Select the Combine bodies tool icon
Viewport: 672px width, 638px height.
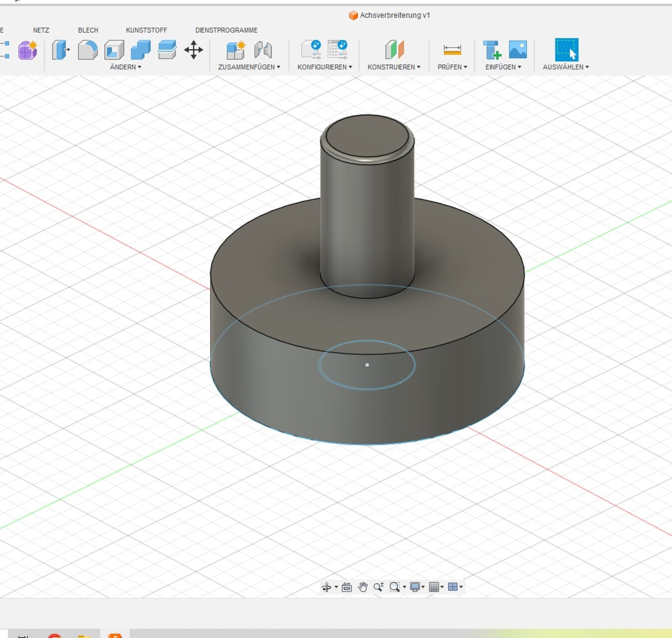[x=141, y=50]
